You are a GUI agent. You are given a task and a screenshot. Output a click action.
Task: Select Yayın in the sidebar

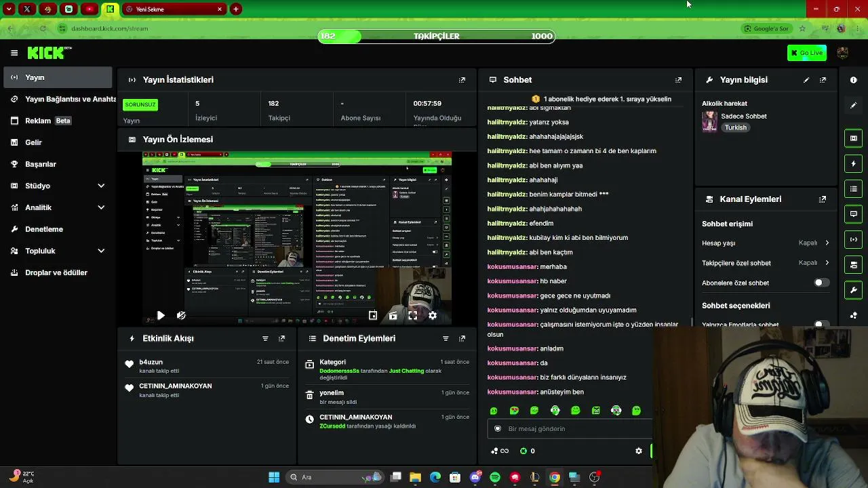click(x=58, y=77)
